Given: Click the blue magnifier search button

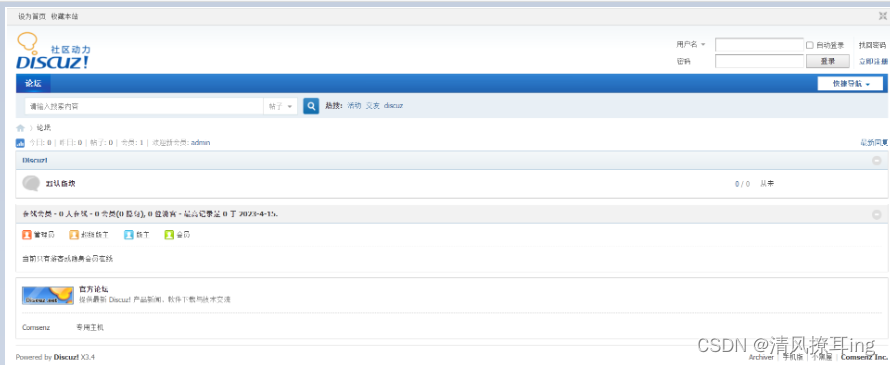Looking at the screenshot, I should tap(311, 106).
